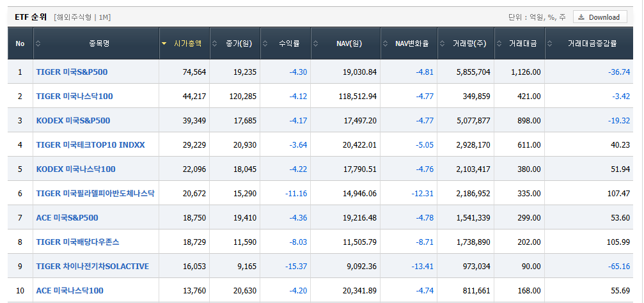Select NAV change value -12.31

tap(422, 193)
